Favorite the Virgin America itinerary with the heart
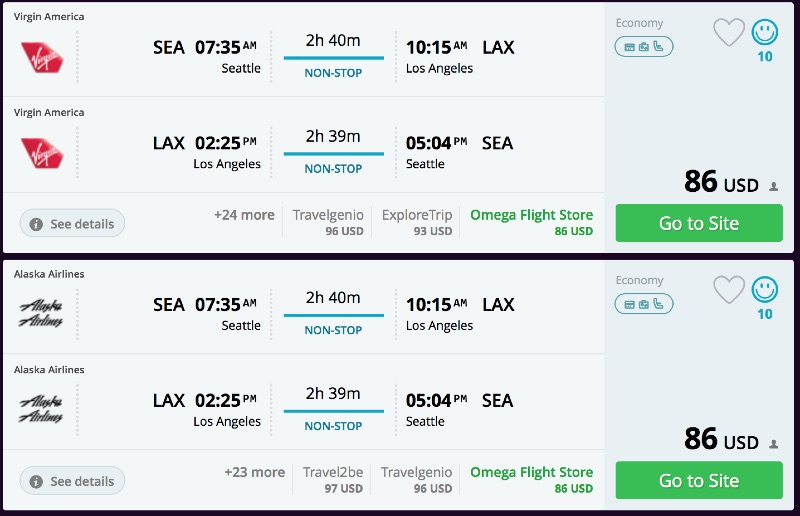Viewport: 800px width, 516px height. (x=729, y=32)
